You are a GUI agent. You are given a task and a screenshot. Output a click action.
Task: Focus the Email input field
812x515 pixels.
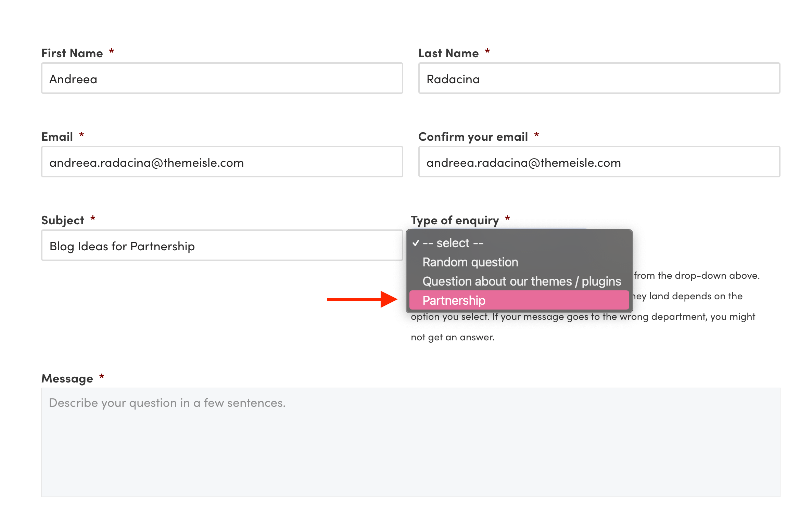pyautogui.click(x=222, y=162)
